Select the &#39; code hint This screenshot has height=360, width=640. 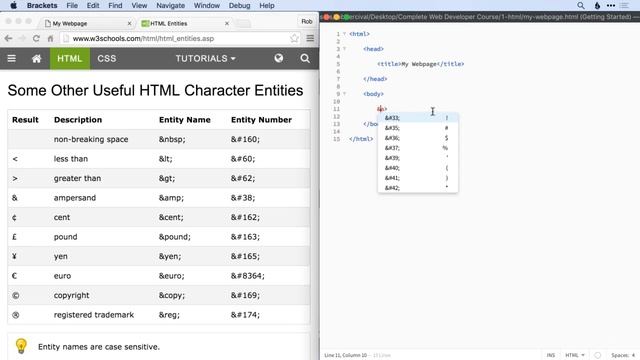point(418,158)
